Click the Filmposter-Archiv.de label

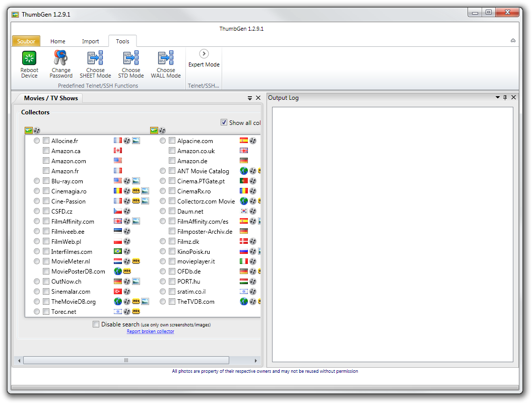pos(205,231)
